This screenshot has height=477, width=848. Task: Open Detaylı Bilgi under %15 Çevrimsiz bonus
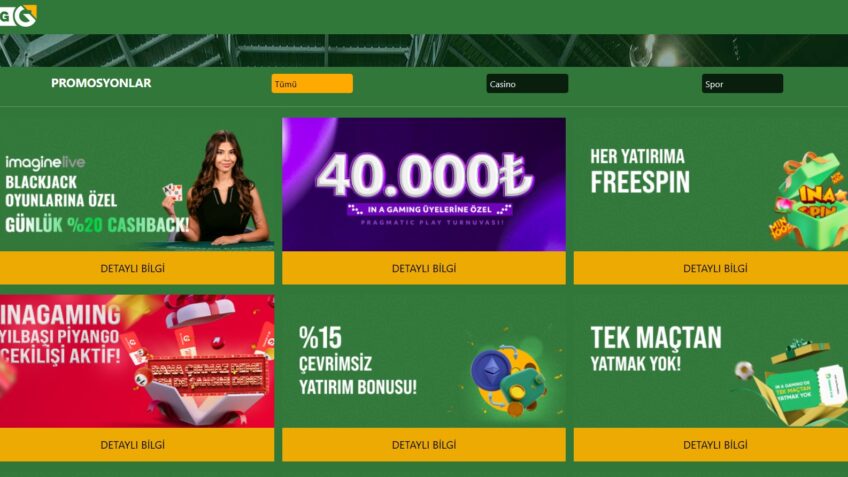click(424, 445)
